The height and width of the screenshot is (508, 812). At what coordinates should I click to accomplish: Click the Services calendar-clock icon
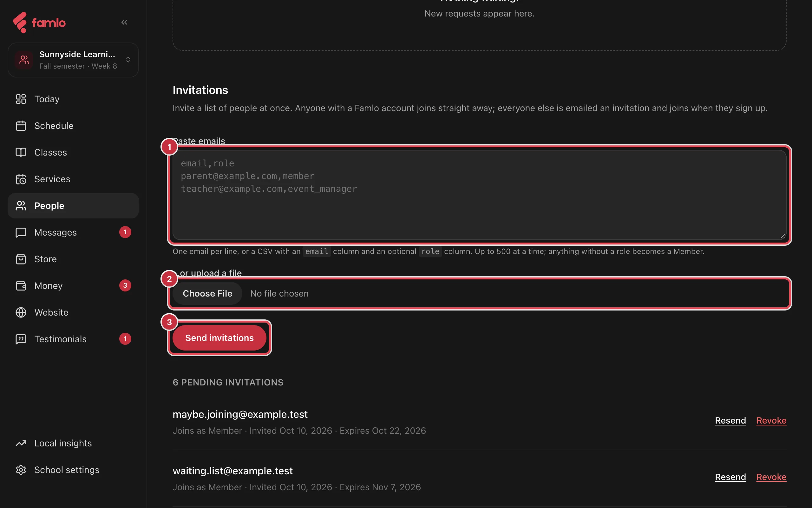[21, 179]
